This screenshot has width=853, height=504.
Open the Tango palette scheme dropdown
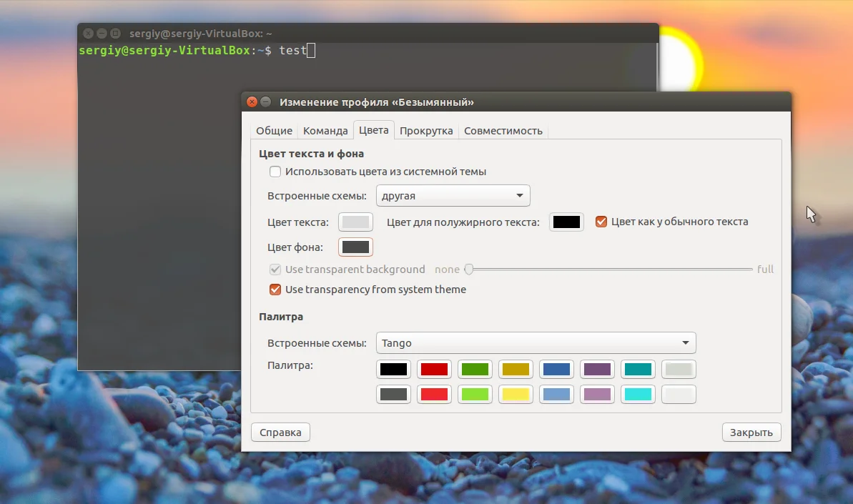tap(536, 343)
